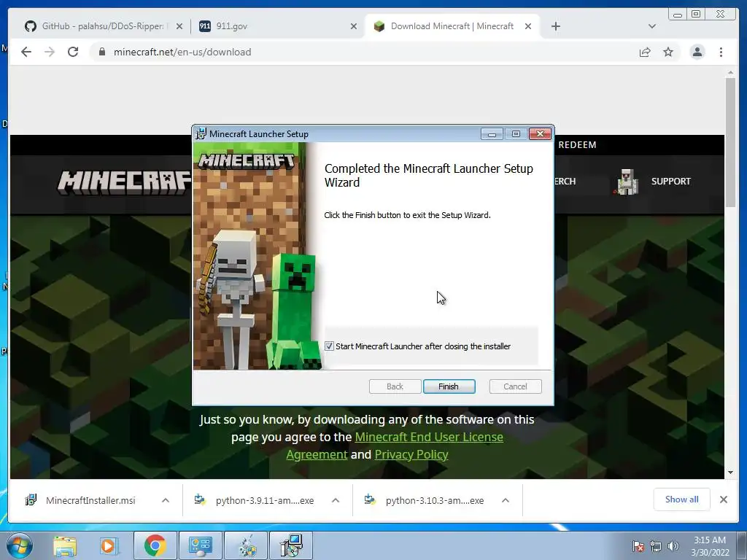Screen dimensions: 747x560
Task: Open Action Center flag in system tray
Action: pos(638,546)
